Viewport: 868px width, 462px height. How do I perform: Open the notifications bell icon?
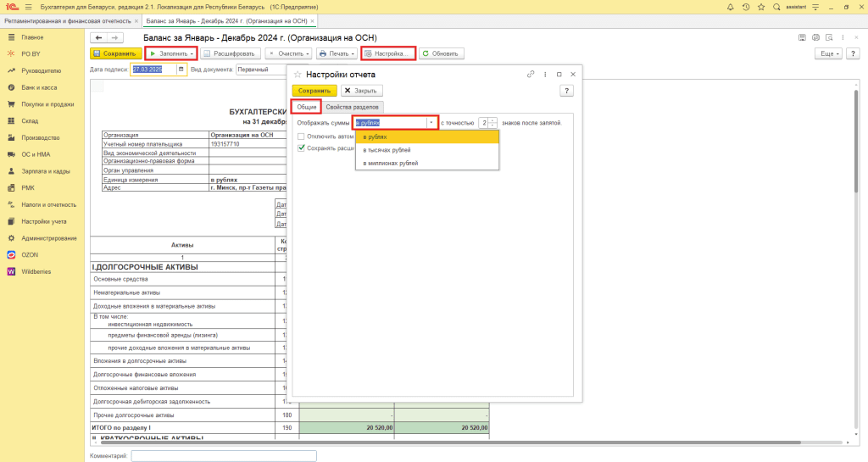tap(730, 7)
